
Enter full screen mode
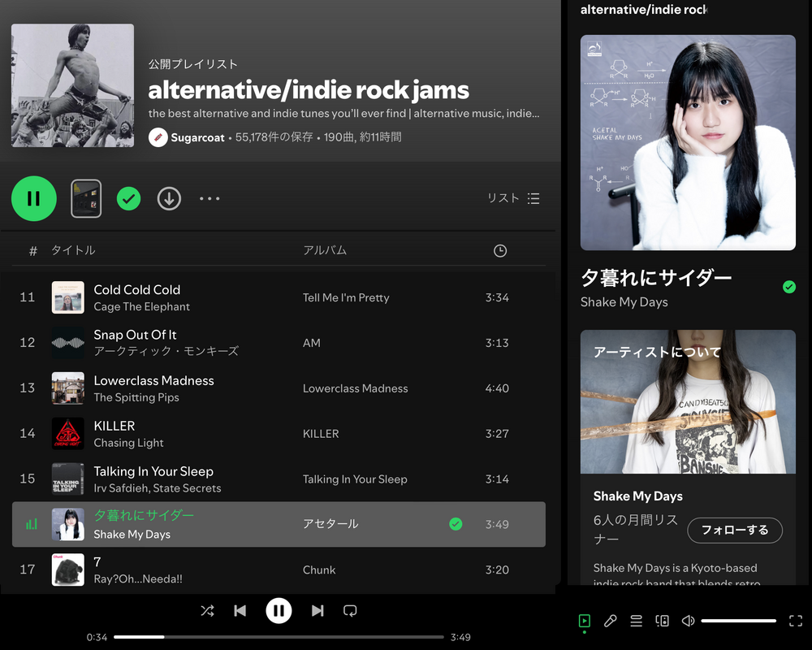coord(796,621)
